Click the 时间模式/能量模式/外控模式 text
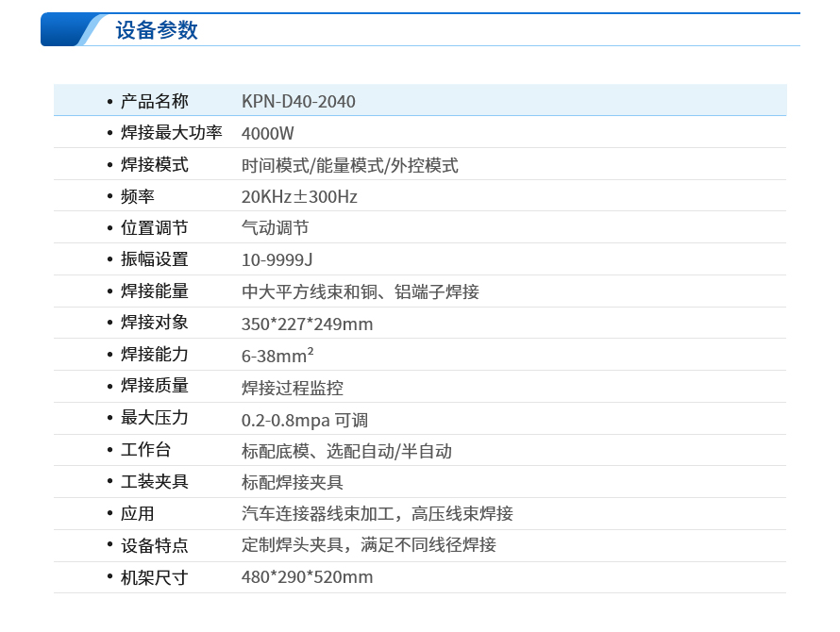 tap(350, 165)
